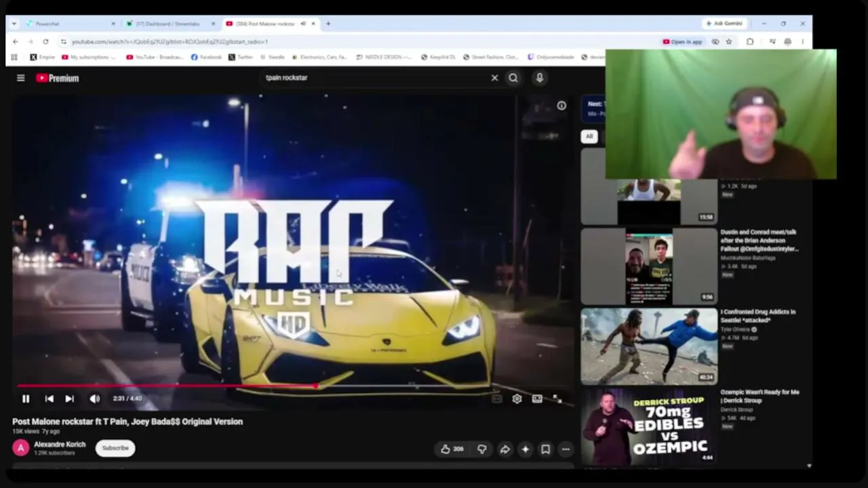
Task: Click the Ask Gemini button
Action: pos(724,24)
